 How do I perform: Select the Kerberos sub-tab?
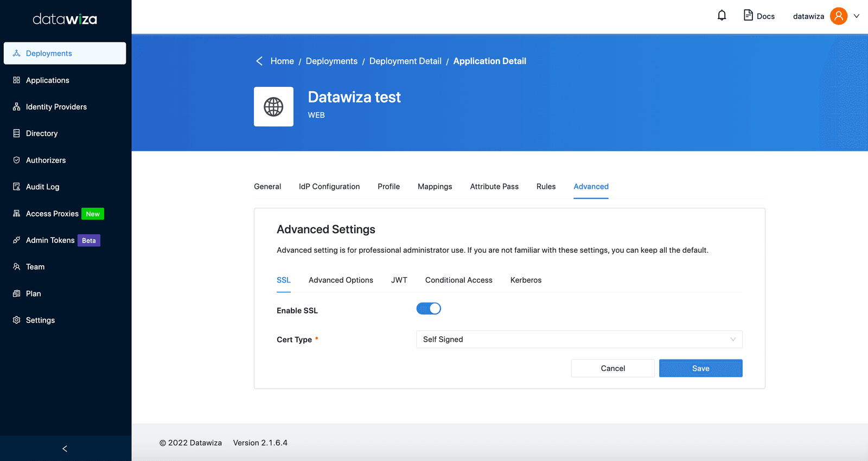[526, 280]
